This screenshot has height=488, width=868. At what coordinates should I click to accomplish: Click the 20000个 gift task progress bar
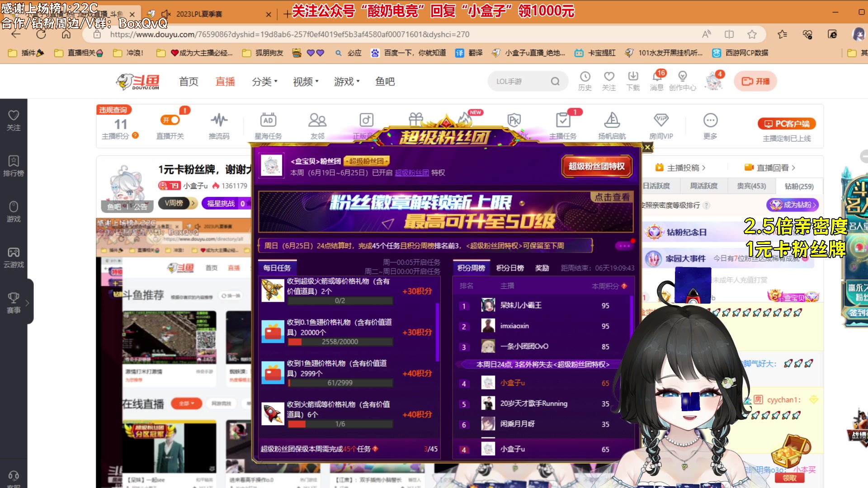[x=340, y=342]
